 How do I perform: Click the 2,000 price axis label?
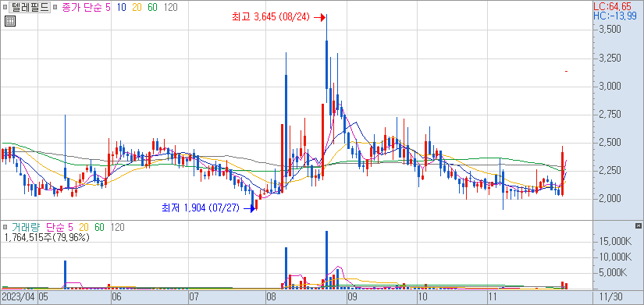click(x=610, y=199)
